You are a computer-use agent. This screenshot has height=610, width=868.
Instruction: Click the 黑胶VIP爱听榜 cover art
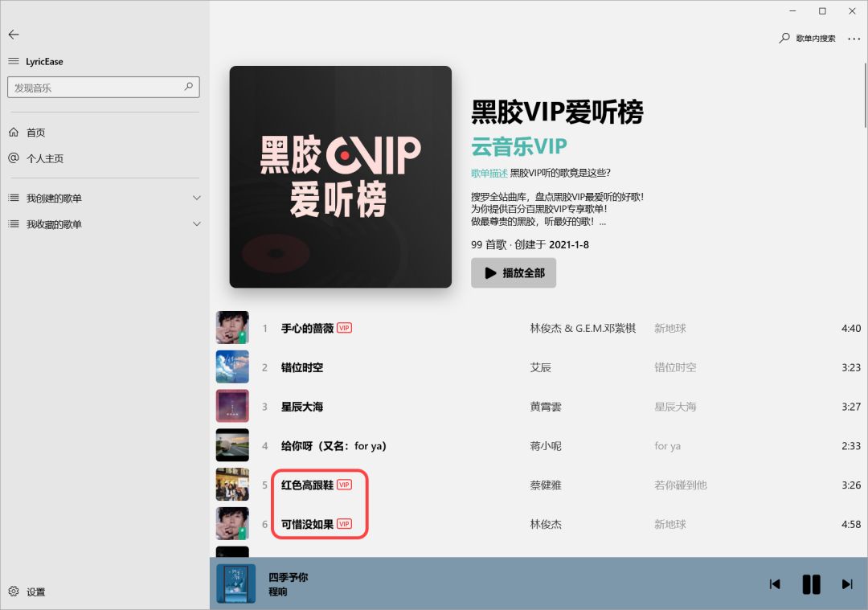[341, 177]
